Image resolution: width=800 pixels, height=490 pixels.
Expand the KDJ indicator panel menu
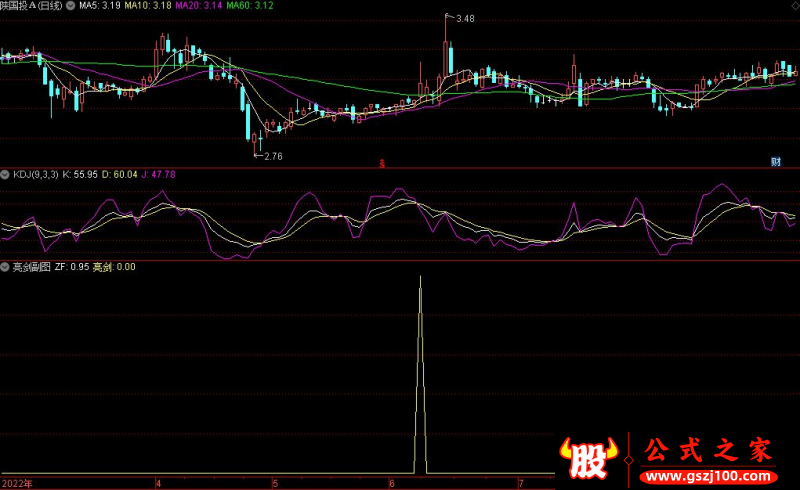pos(6,174)
